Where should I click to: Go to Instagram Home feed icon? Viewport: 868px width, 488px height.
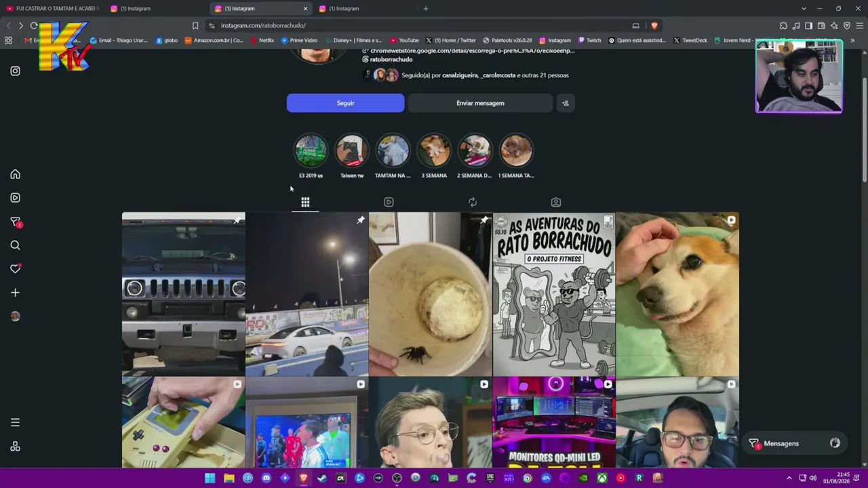click(x=15, y=174)
